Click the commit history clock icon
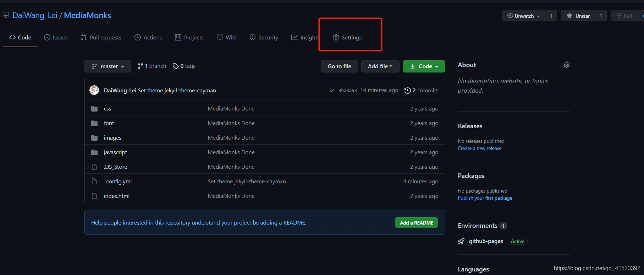The width and height of the screenshot is (644, 275). [x=408, y=91]
